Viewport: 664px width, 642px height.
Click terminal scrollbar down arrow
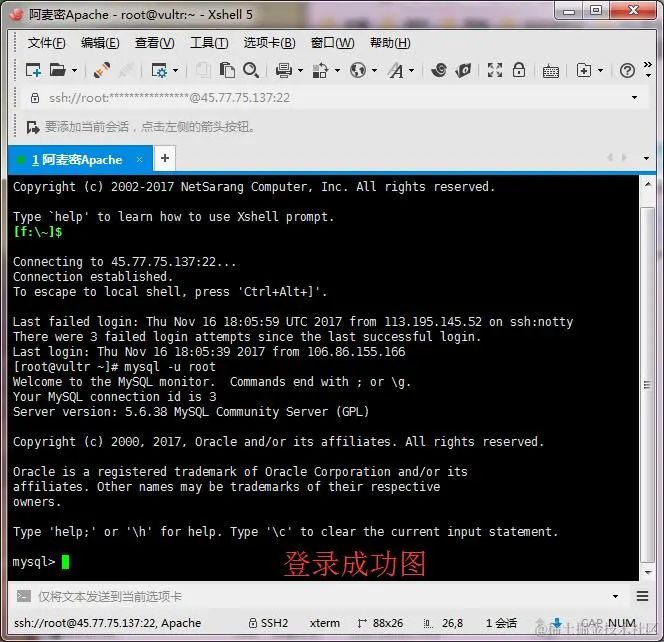[648, 573]
